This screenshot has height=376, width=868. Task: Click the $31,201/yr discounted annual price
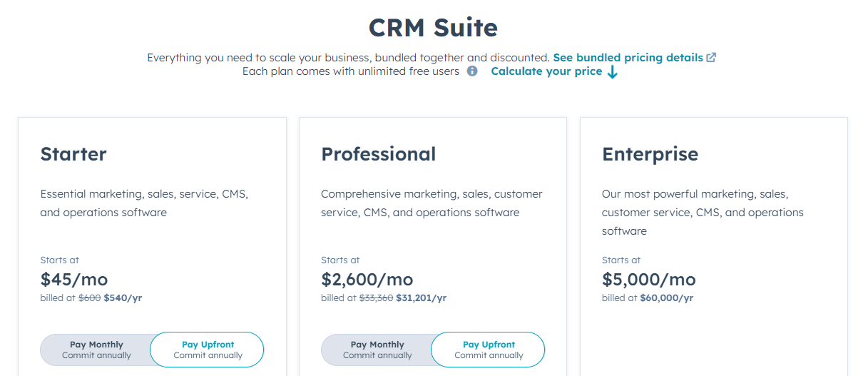pos(422,298)
